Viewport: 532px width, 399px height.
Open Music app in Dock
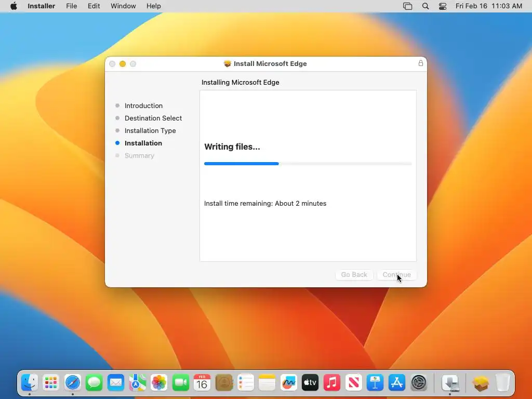pos(332,383)
